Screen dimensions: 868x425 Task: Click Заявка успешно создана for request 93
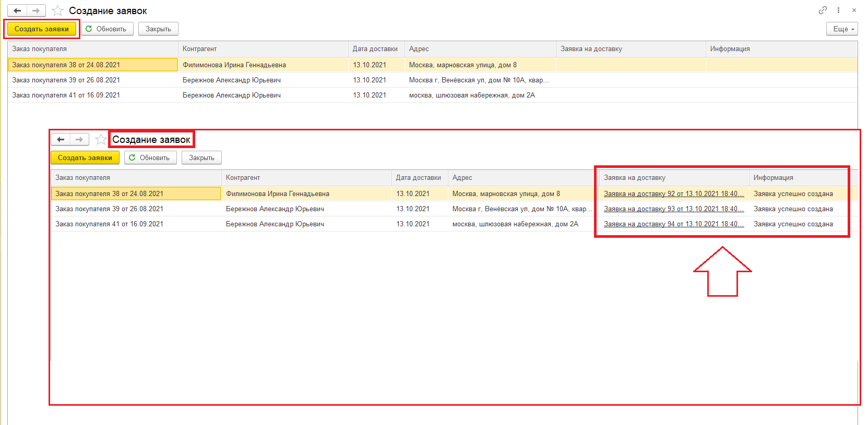click(793, 209)
